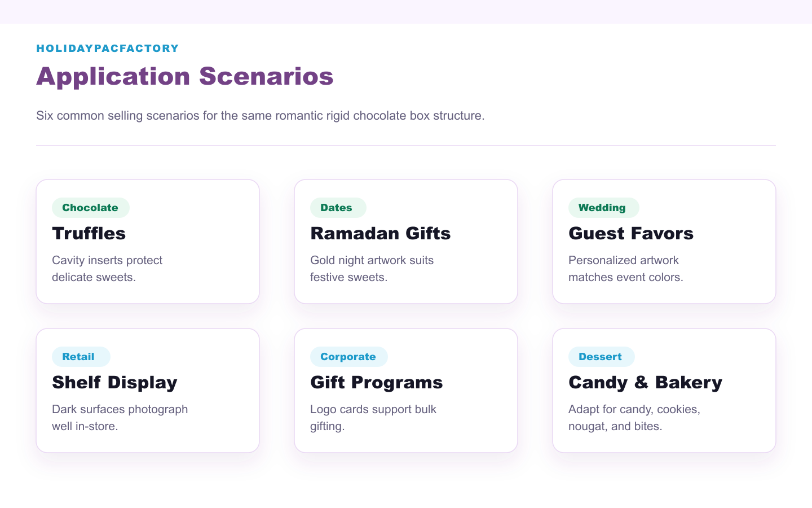Select the Corporate tag pill
This screenshot has width=812, height=508.
[x=348, y=357]
